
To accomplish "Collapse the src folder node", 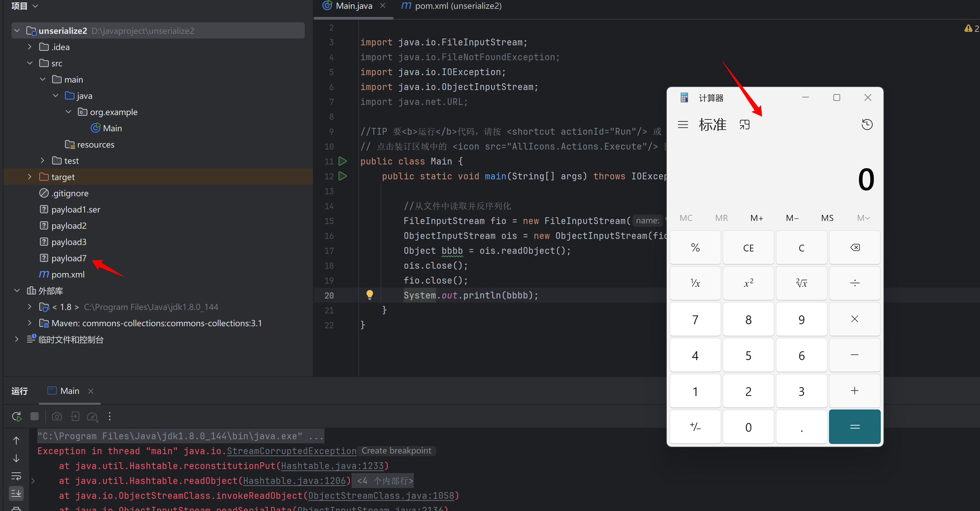I will pyautogui.click(x=30, y=63).
